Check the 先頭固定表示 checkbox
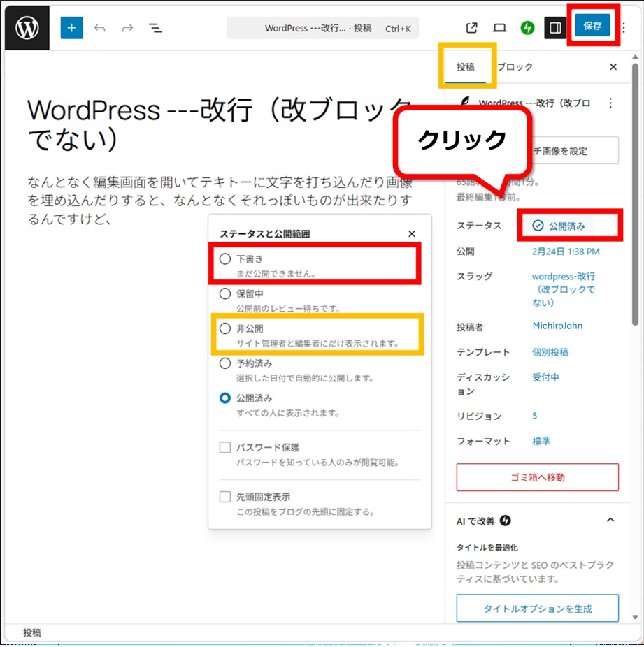644x647 pixels. (225, 497)
